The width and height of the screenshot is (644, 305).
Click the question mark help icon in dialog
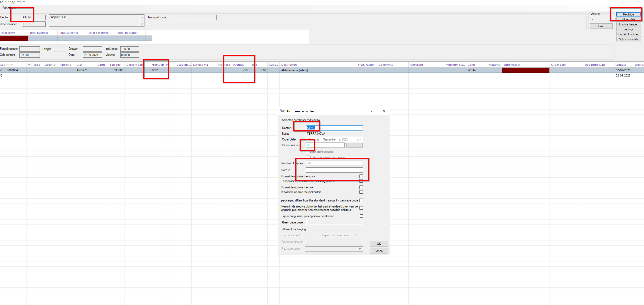(372, 111)
